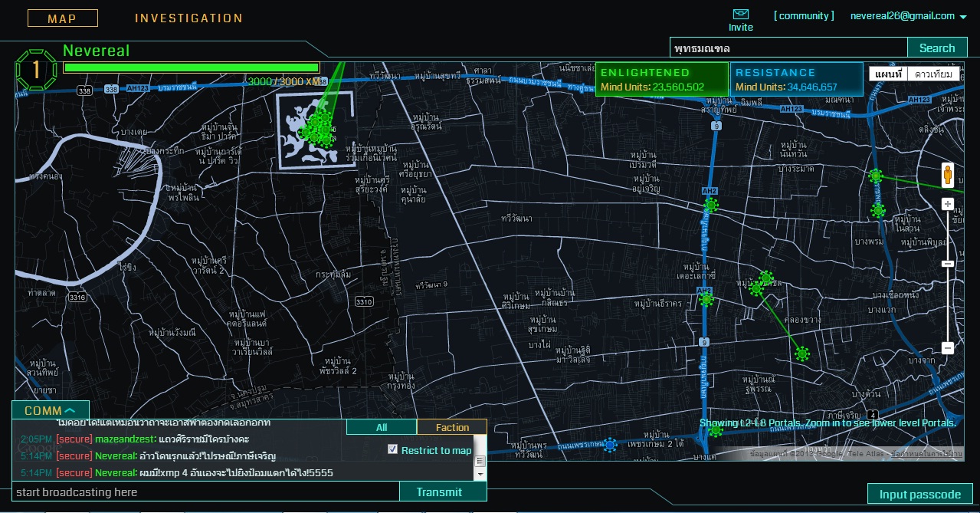
Task: Open the nevereal26@gmail.com account dropdown
Action: click(x=909, y=16)
